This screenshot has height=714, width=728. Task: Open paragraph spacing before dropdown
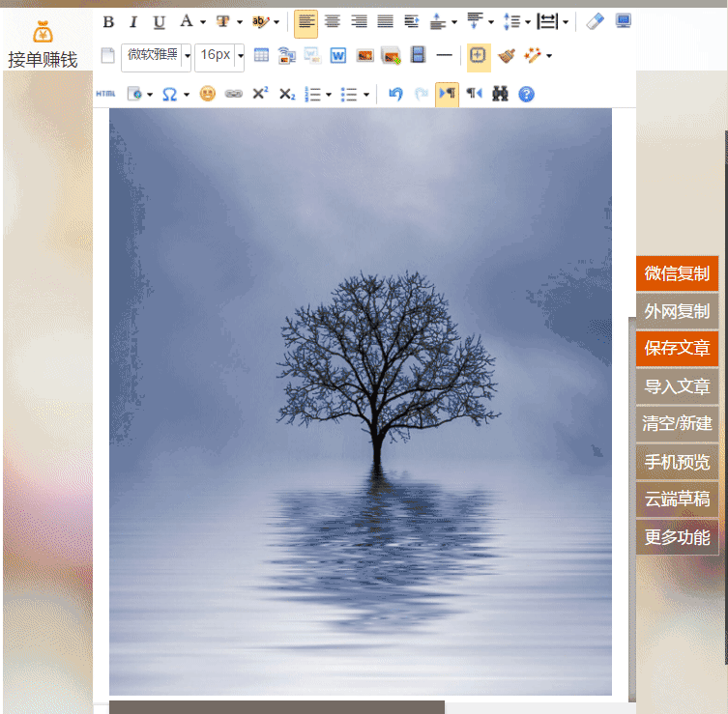(454, 22)
